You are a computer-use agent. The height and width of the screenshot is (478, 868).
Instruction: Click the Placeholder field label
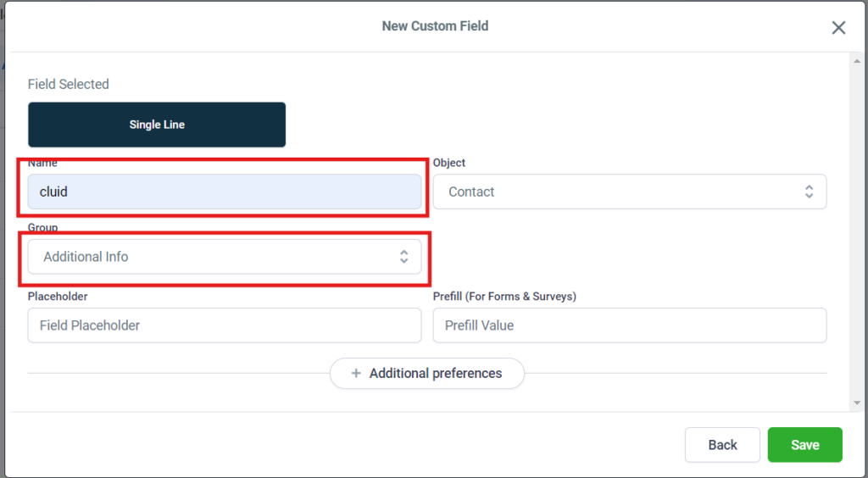[x=58, y=297]
